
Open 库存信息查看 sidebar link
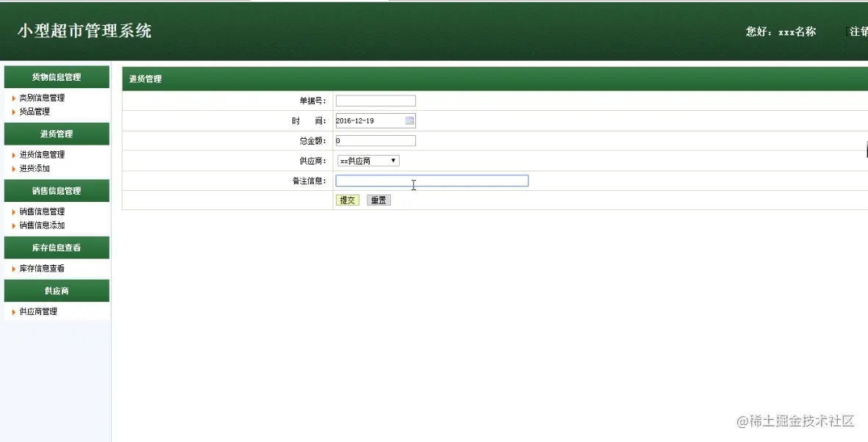point(42,269)
